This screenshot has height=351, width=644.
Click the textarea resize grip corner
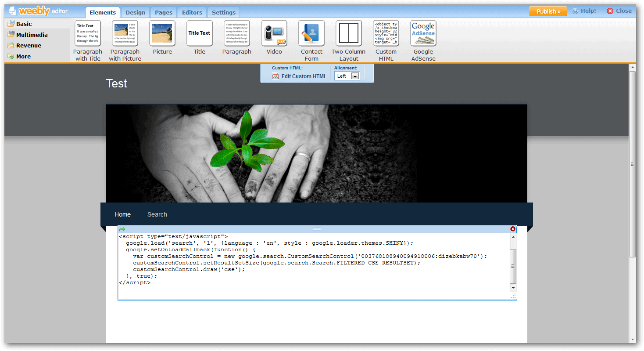pyautogui.click(x=513, y=296)
